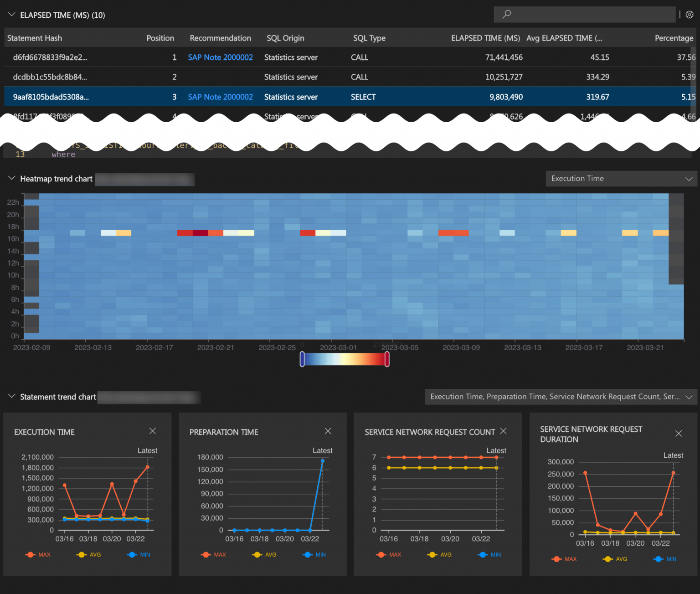Image resolution: width=700 pixels, height=594 pixels.
Task: Close the SERVICE NETWORK REQUEST COUNT card
Action: click(x=503, y=431)
